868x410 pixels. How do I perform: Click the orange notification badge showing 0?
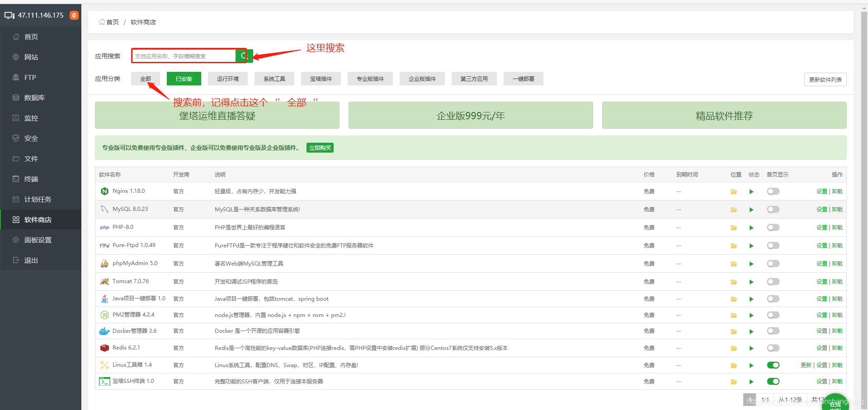point(74,15)
